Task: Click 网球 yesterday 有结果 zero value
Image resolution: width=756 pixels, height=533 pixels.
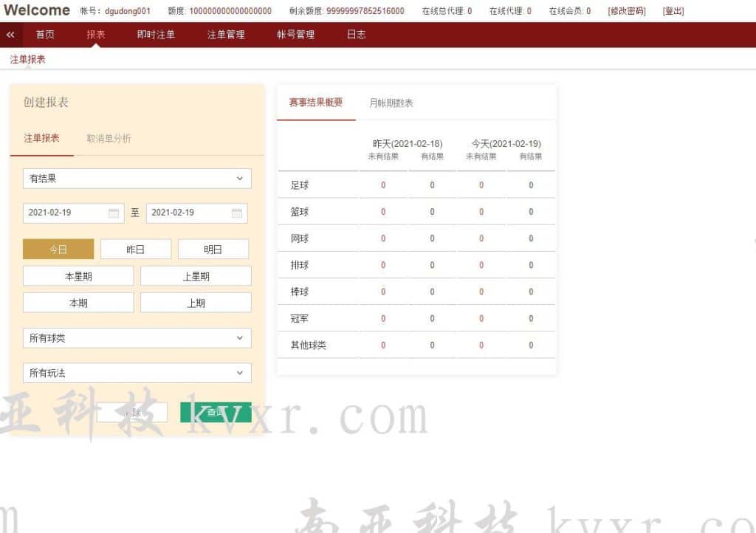Action: coord(432,238)
